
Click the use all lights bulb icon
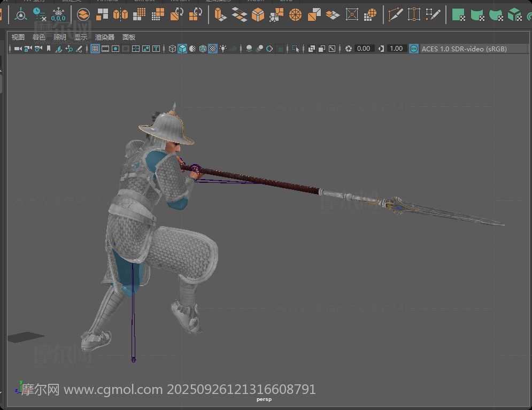pos(223,49)
